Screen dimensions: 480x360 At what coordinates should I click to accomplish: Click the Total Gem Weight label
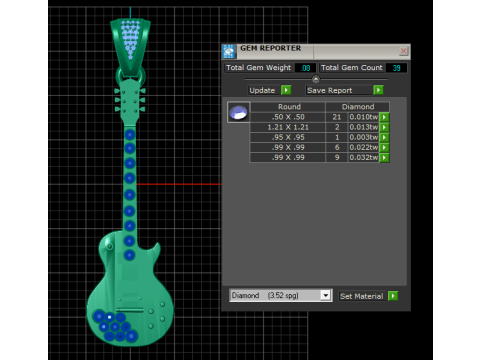click(258, 68)
